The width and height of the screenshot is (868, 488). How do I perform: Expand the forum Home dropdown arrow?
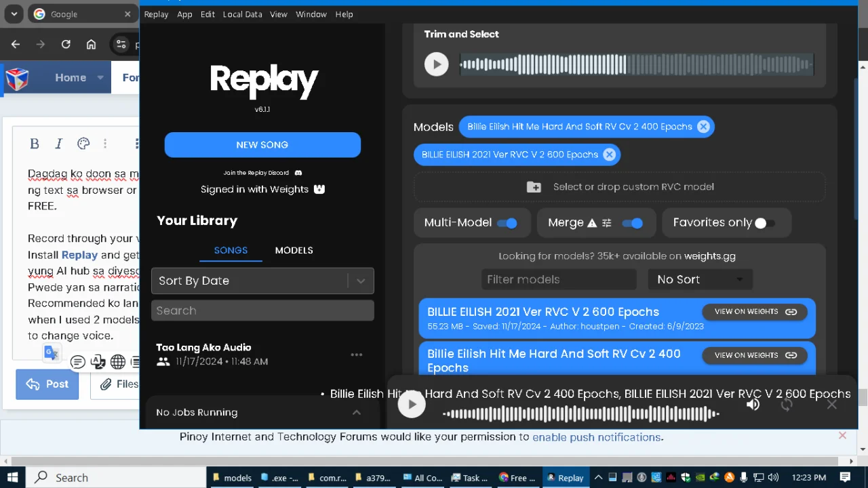point(100,78)
